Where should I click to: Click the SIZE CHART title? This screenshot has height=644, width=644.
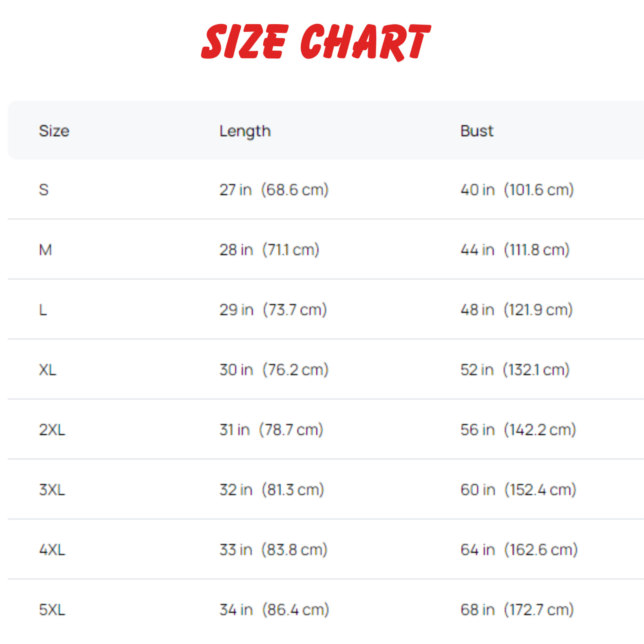(x=316, y=41)
